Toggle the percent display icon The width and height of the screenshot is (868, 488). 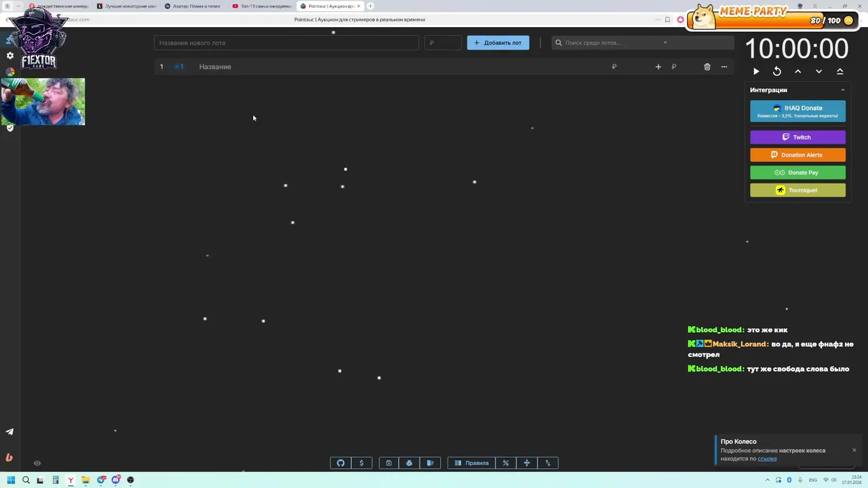coord(505,463)
